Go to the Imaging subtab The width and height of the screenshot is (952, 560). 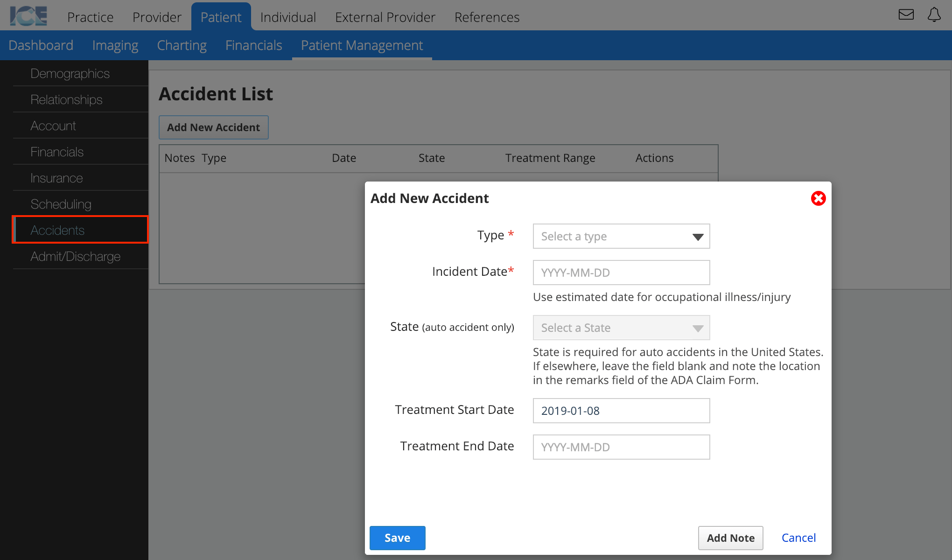(x=115, y=45)
